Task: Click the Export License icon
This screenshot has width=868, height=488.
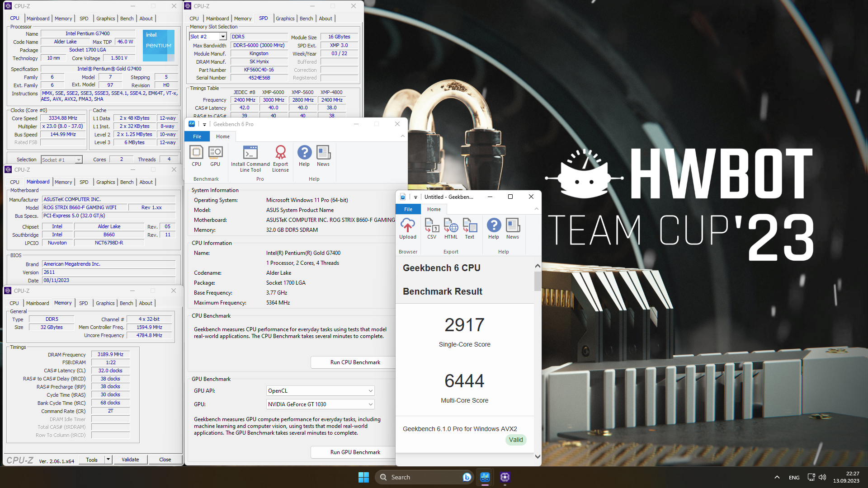Action: coord(280,159)
